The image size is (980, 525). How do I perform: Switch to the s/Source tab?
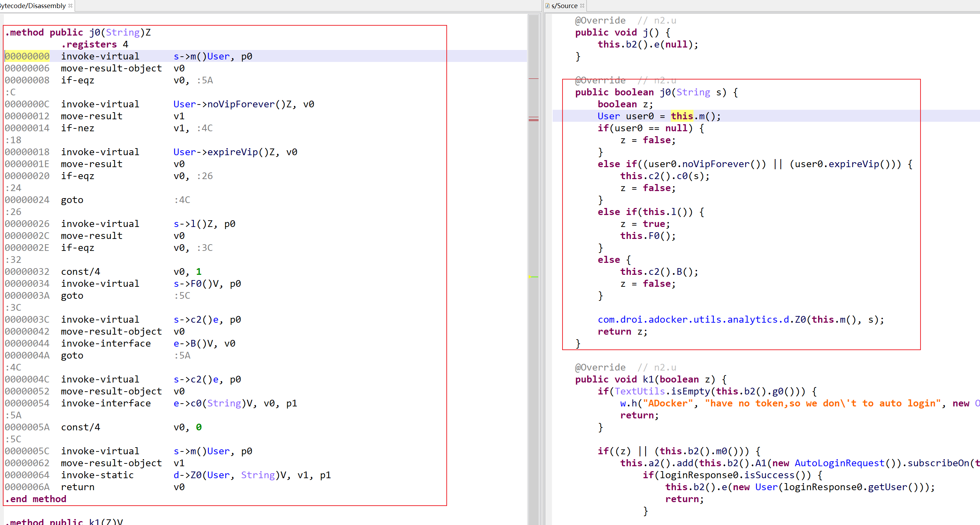click(564, 6)
